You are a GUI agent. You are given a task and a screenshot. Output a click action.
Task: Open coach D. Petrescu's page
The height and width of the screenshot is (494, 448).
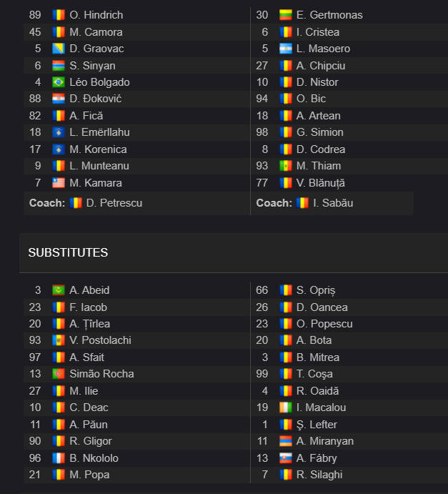(114, 203)
